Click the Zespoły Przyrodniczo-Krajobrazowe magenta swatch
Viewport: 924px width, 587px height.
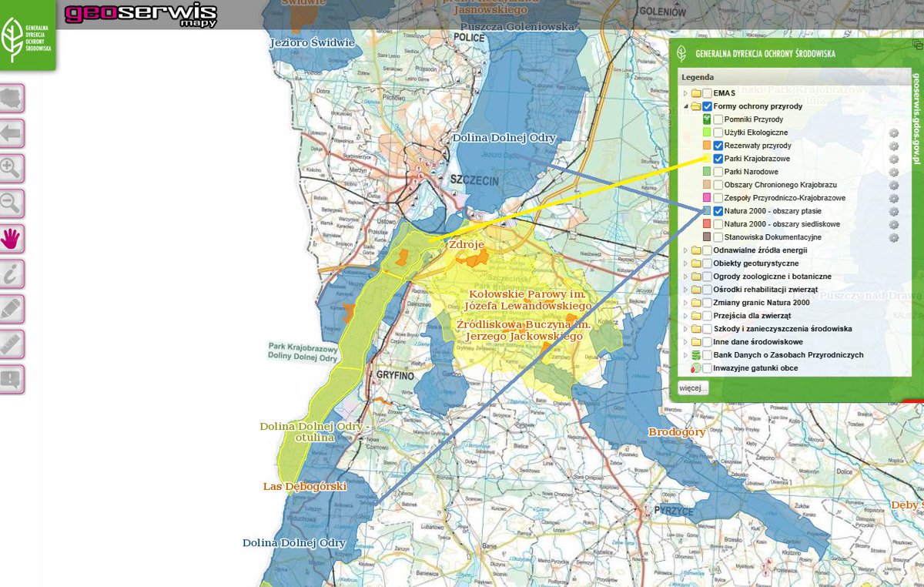707,198
